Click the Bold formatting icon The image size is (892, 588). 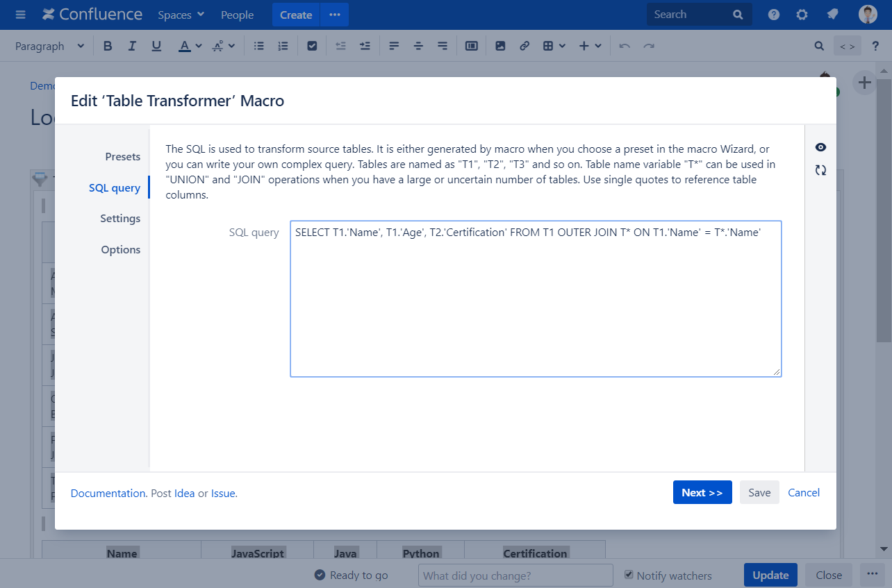click(x=108, y=46)
